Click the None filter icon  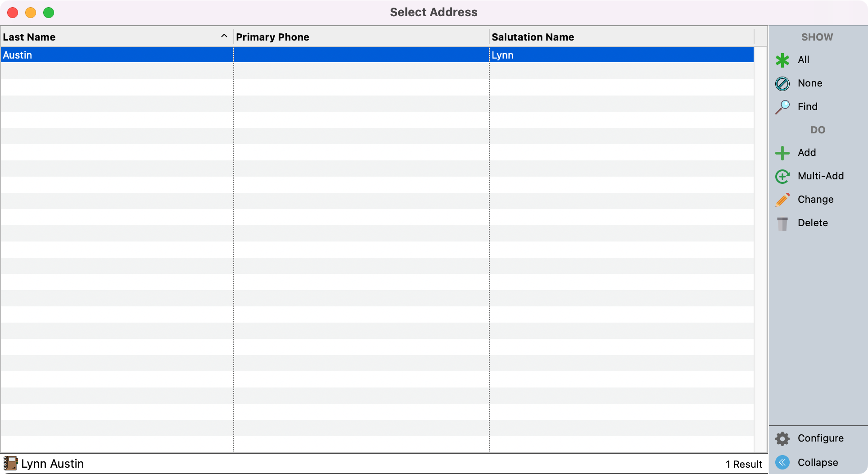tap(782, 83)
